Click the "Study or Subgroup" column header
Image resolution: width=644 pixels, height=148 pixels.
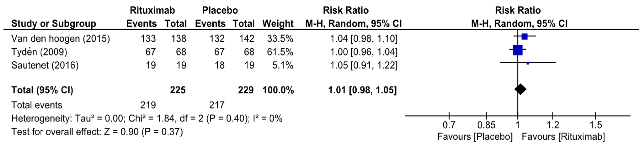coord(53,24)
